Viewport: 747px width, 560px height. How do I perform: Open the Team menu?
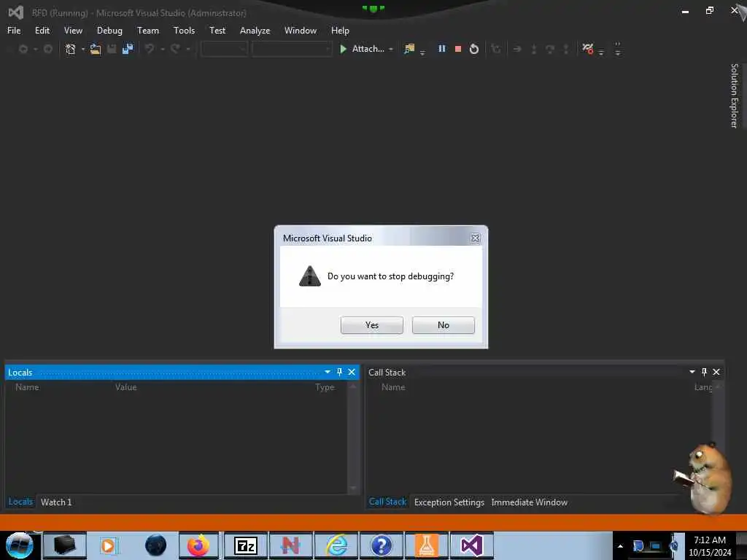coord(147,31)
